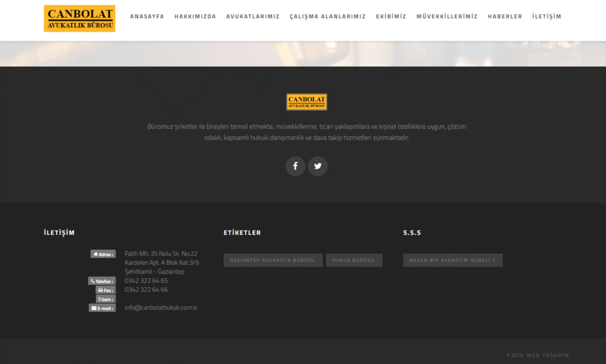606x364 pixels.
Task: Click the Gaziantep Avukatlık Bürosu tag
Action: tap(273, 260)
